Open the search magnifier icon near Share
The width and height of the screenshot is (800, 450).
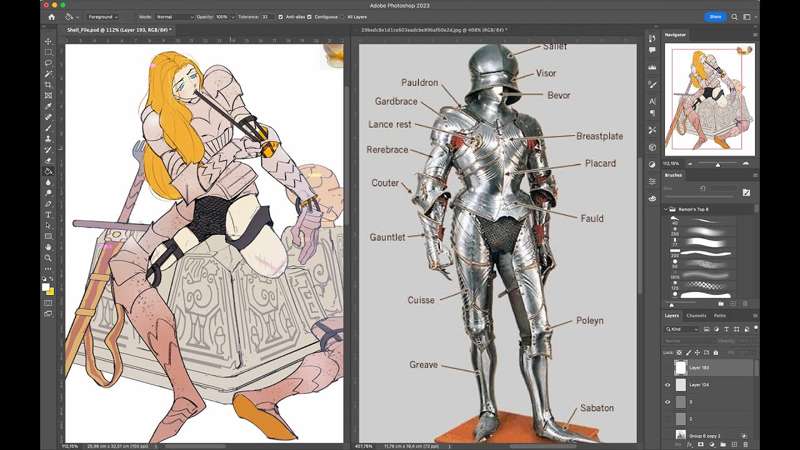[734, 17]
